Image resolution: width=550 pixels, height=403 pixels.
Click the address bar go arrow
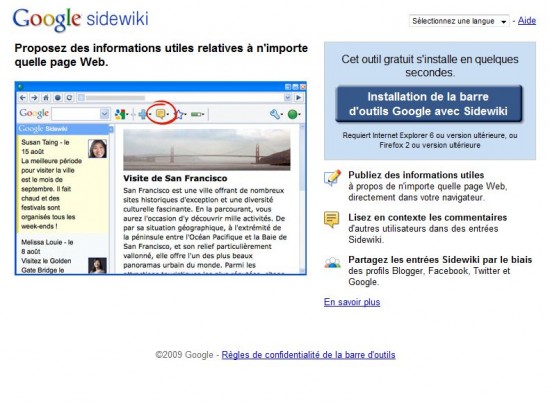click(299, 98)
